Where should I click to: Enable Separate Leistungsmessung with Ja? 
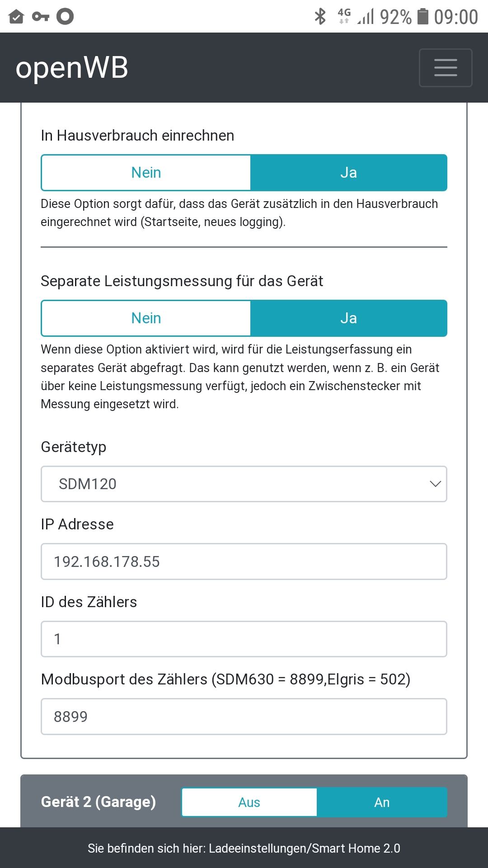tap(348, 318)
